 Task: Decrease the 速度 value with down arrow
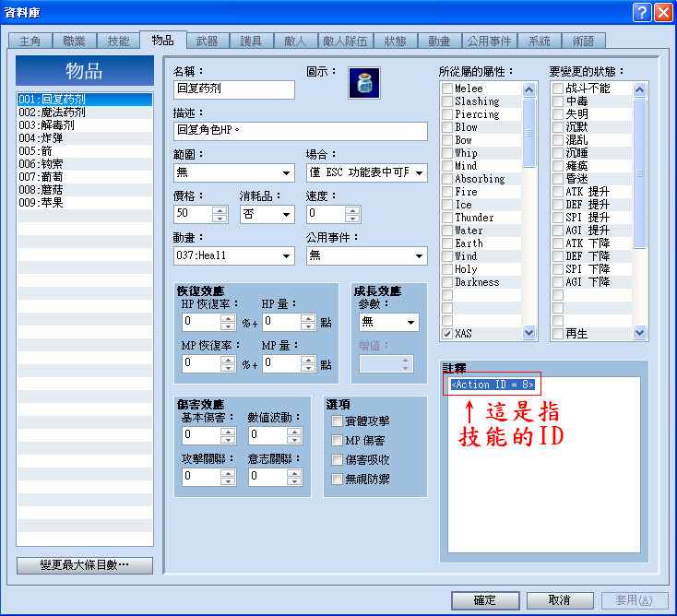(352, 219)
